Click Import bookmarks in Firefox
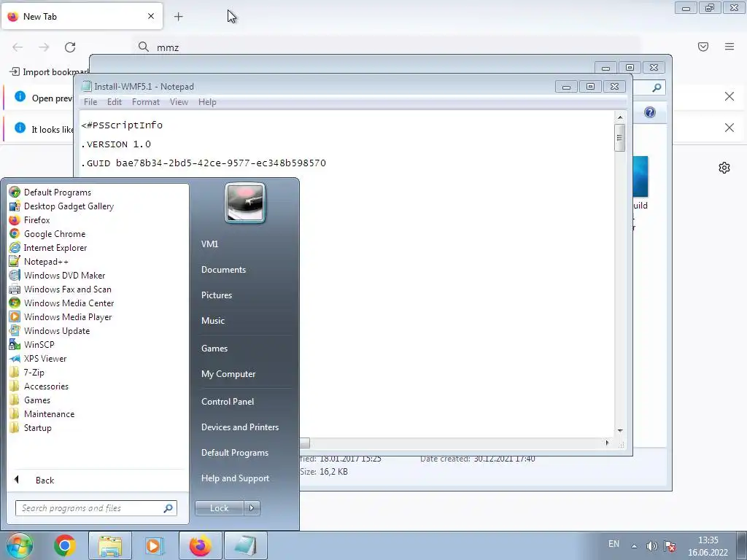 tap(49, 72)
